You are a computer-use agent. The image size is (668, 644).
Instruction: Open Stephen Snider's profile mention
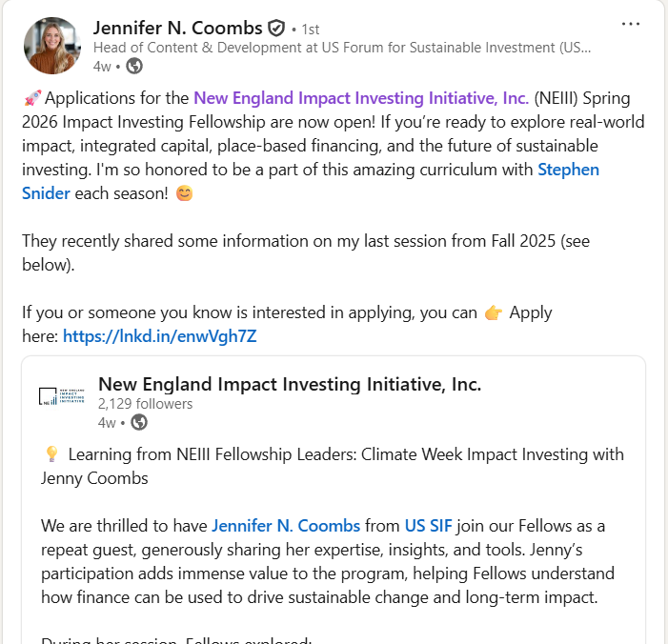coord(311,181)
